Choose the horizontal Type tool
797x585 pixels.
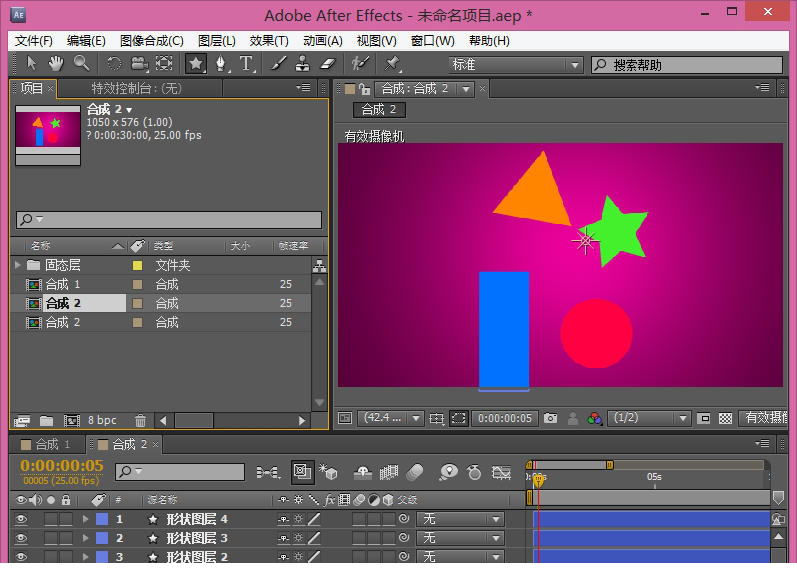246,64
